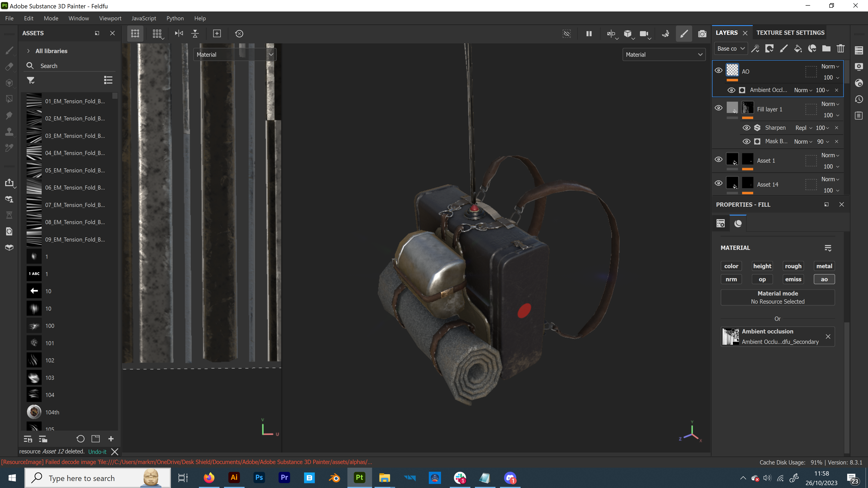This screenshot has height=488, width=868.
Task: Hide the AO layer
Action: pyautogui.click(x=718, y=70)
